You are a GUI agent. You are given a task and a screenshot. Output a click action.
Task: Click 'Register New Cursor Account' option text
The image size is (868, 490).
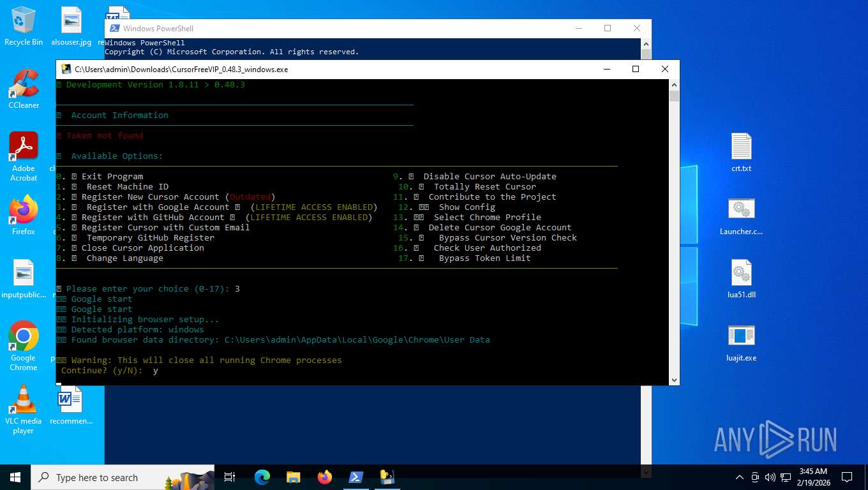tap(151, 197)
